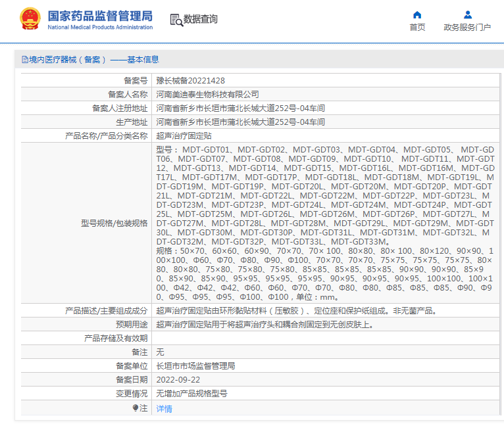The width and height of the screenshot is (504, 424).
Task: Click the empty 产品存储及有效期 value cell
Action: (326, 339)
